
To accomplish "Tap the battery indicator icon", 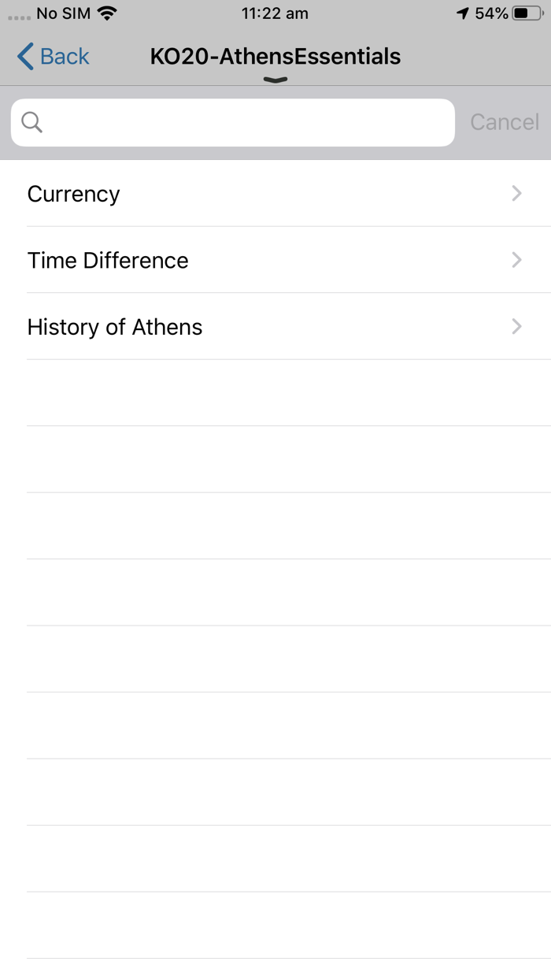I will pyautogui.click(x=527, y=13).
